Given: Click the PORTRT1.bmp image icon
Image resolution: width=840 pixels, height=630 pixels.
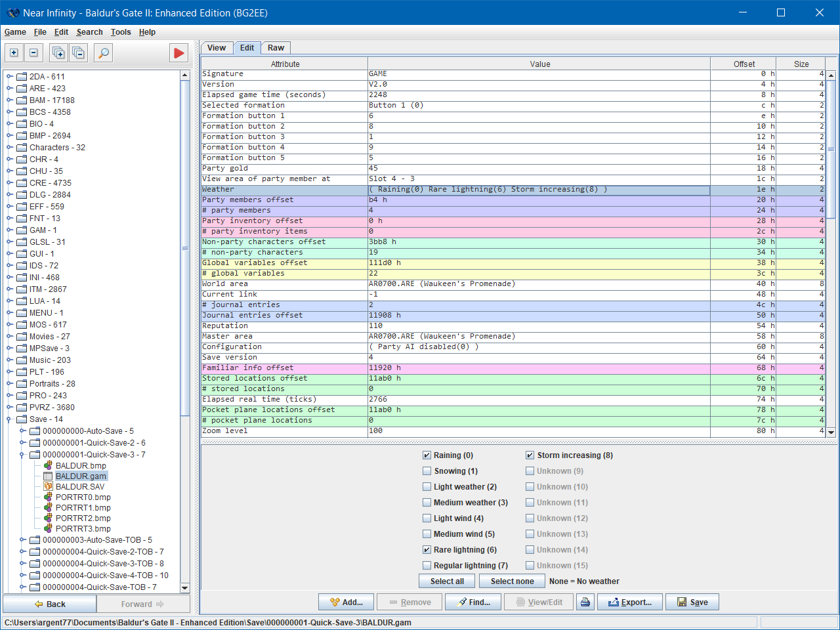Looking at the screenshot, I should click(x=48, y=507).
